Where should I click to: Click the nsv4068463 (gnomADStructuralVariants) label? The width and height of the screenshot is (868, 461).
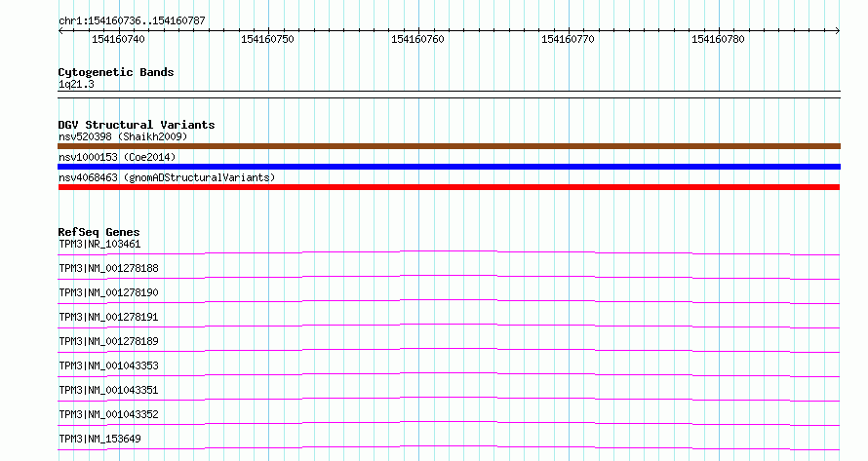tap(167, 177)
